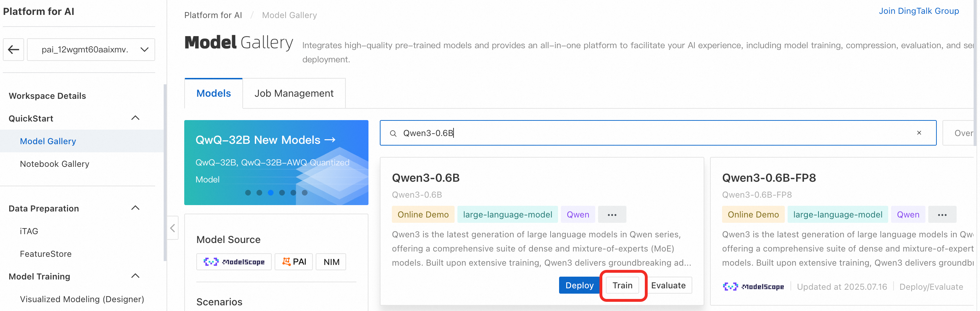Select the second banner carousel dot
The image size is (980, 311).
[259, 193]
